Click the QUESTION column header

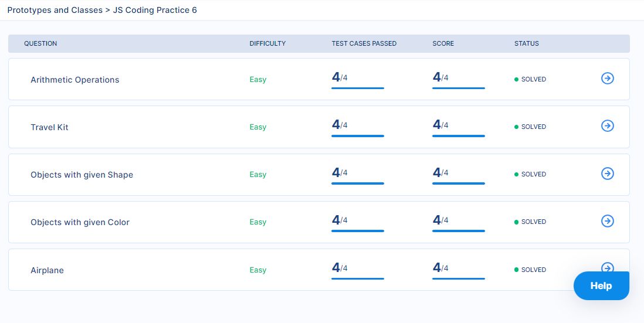click(40, 43)
